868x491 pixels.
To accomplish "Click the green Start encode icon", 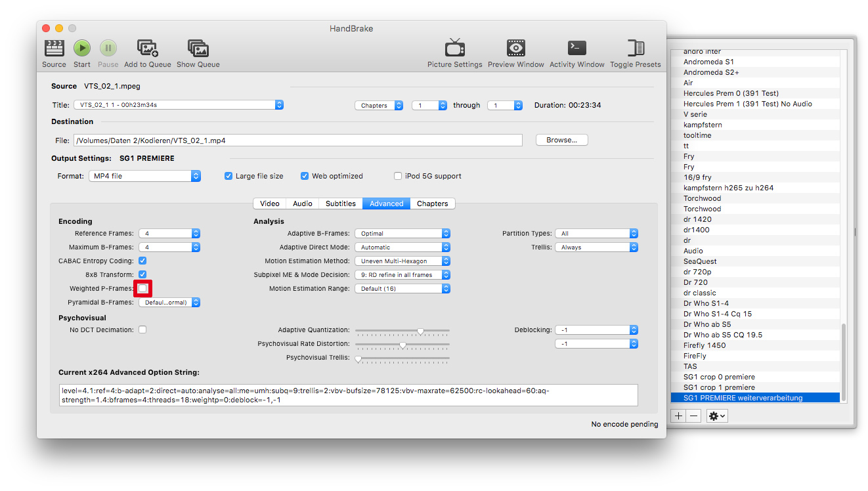I will (x=82, y=49).
